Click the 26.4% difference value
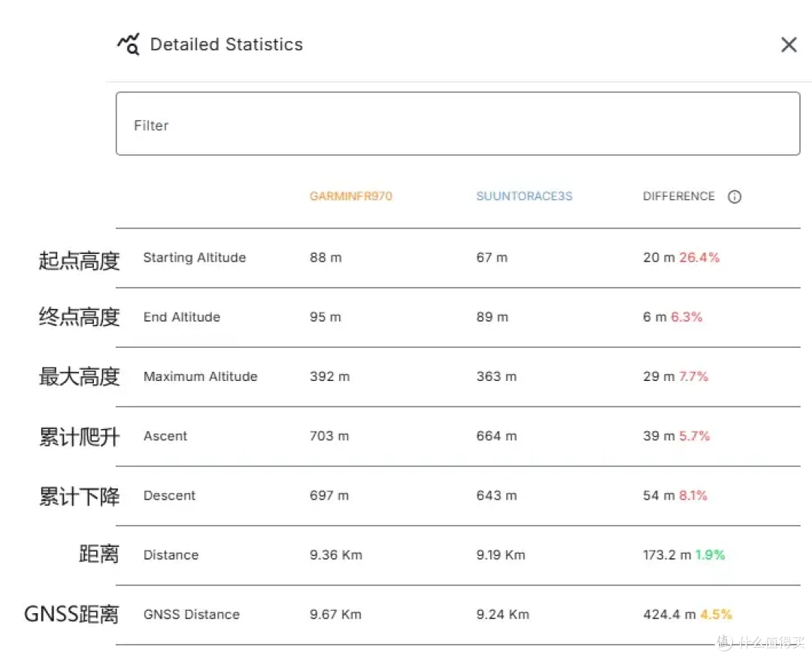This screenshot has width=812, height=659. (x=699, y=257)
